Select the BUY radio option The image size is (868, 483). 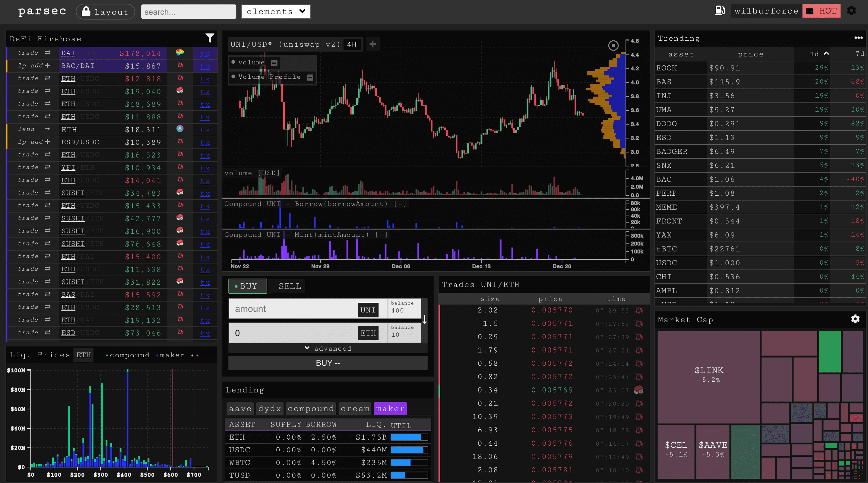coord(248,286)
